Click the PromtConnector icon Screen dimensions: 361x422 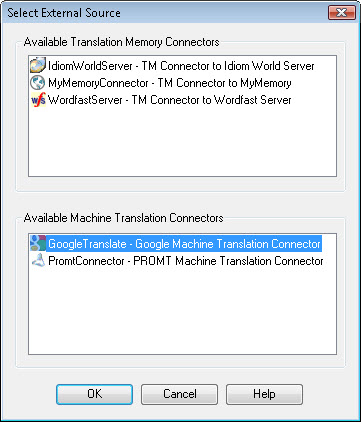tap(38, 261)
